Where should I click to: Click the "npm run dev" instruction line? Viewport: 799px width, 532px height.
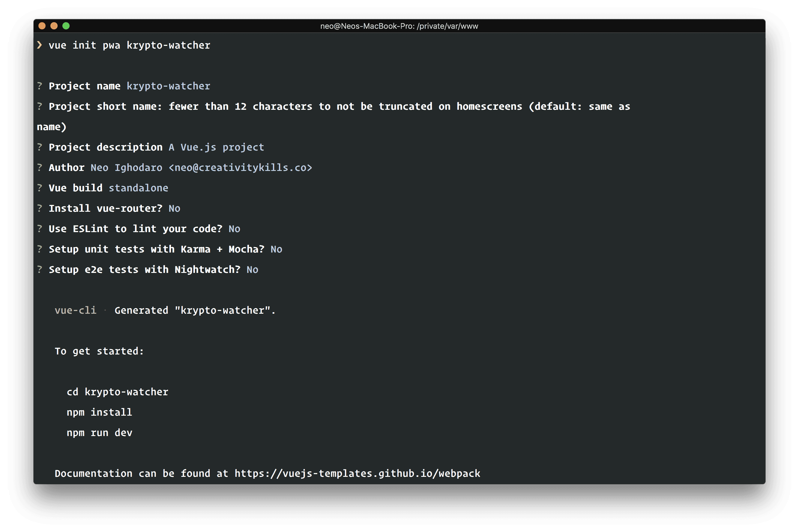click(x=99, y=433)
